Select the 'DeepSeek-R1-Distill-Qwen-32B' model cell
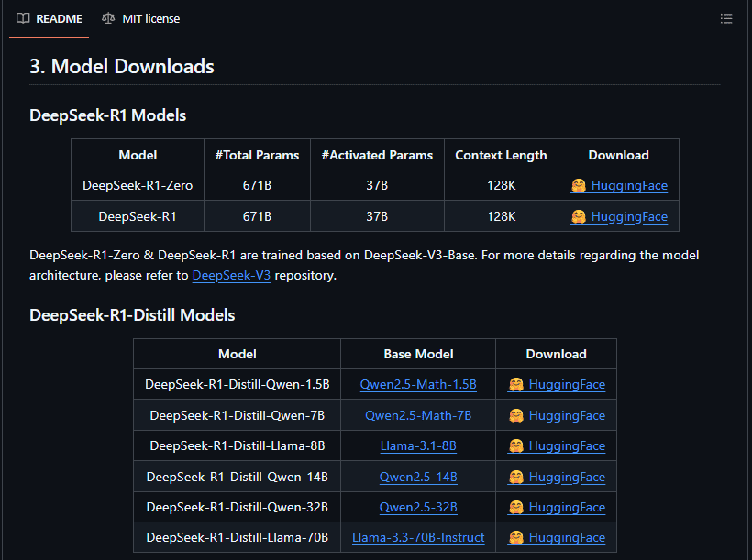 click(x=238, y=507)
